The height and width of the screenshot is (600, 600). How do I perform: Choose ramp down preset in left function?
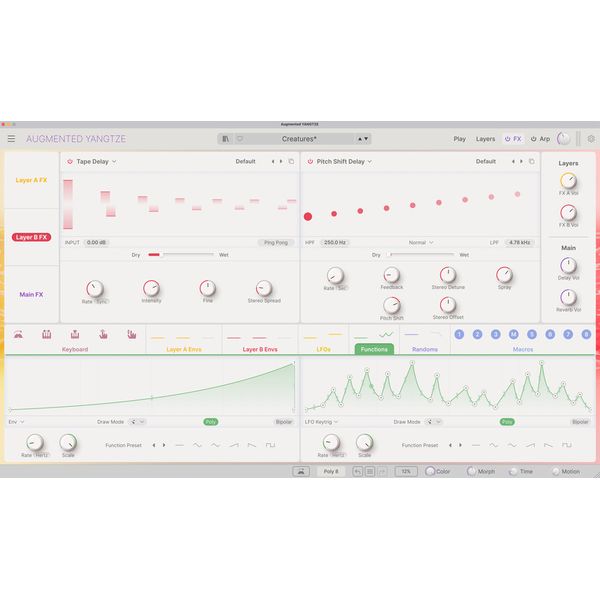coord(252,445)
